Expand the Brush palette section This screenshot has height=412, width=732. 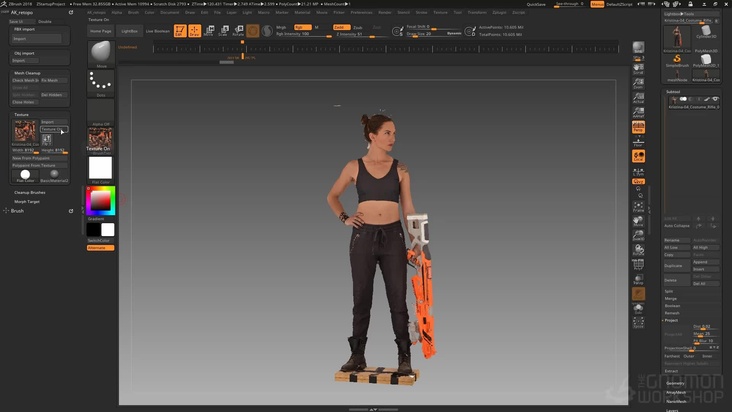click(x=17, y=211)
